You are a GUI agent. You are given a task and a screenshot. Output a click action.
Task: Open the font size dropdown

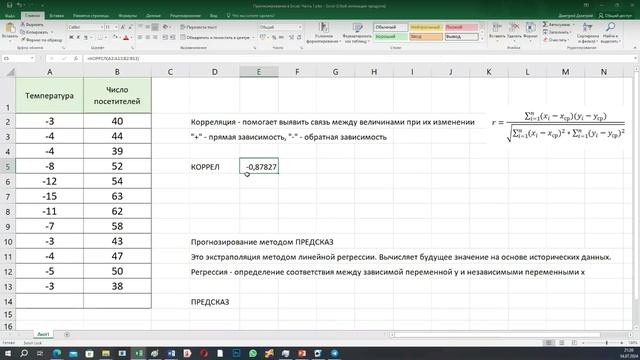click(x=116, y=27)
